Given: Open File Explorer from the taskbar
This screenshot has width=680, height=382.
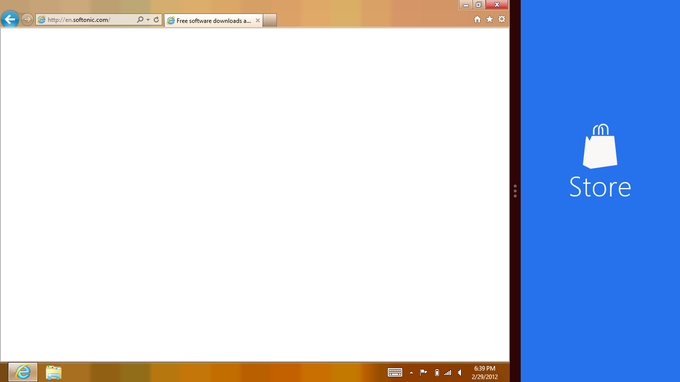Looking at the screenshot, I should coord(54,372).
